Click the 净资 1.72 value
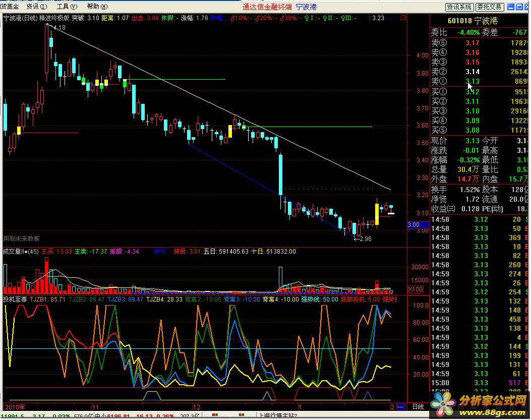The height and width of the screenshot is (420, 531). pyautogui.click(x=472, y=199)
